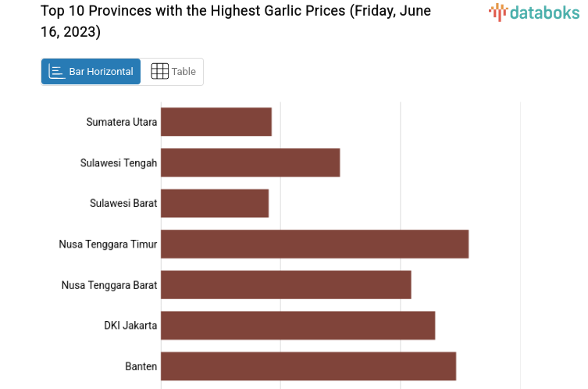This screenshot has height=389, width=588.
Task: Click the Bar Horizontal chart icon
Action: coord(57,72)
